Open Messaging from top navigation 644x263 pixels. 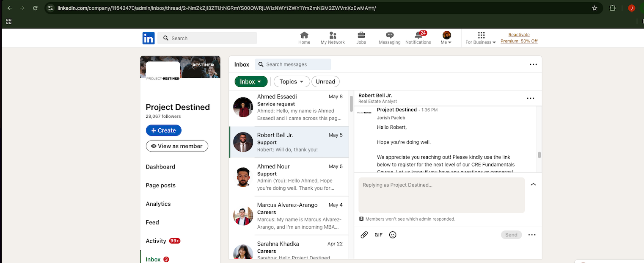[x=390, y=38]
